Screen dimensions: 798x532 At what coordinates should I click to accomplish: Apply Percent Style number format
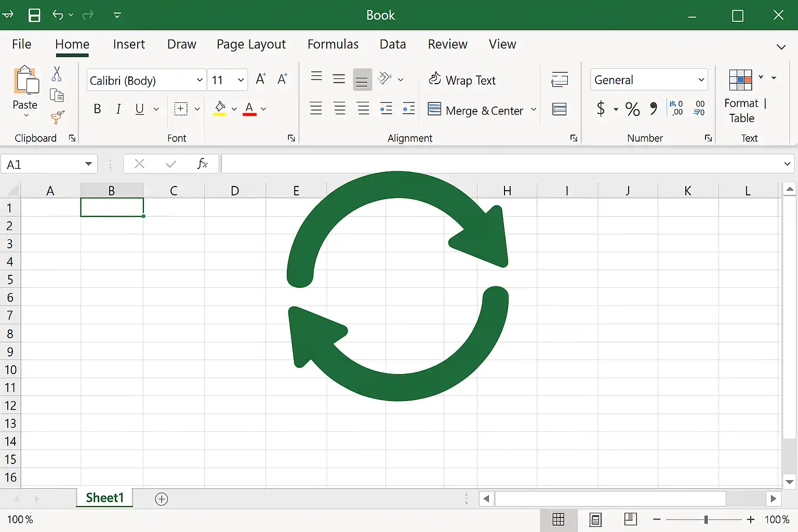[x=632, y=109]
